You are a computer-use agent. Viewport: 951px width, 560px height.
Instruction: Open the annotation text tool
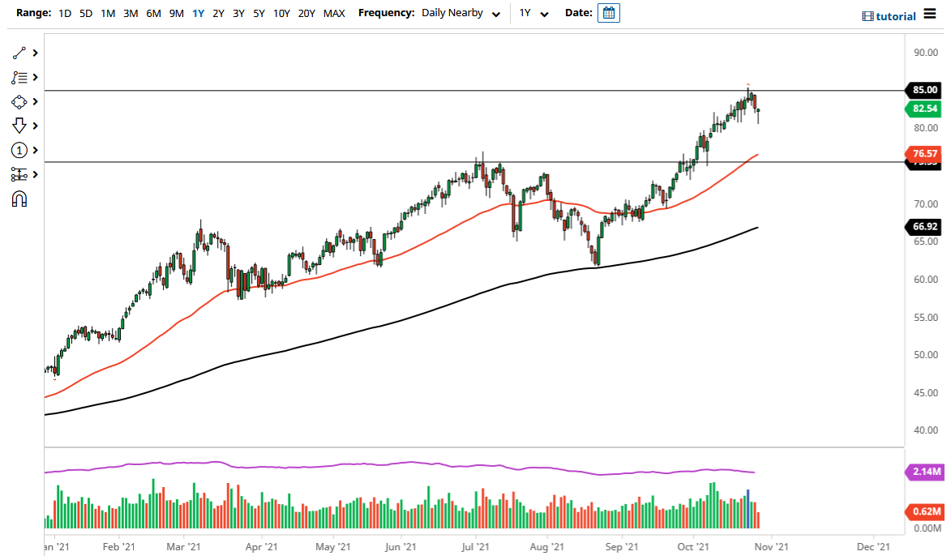(x=19, y=77)
